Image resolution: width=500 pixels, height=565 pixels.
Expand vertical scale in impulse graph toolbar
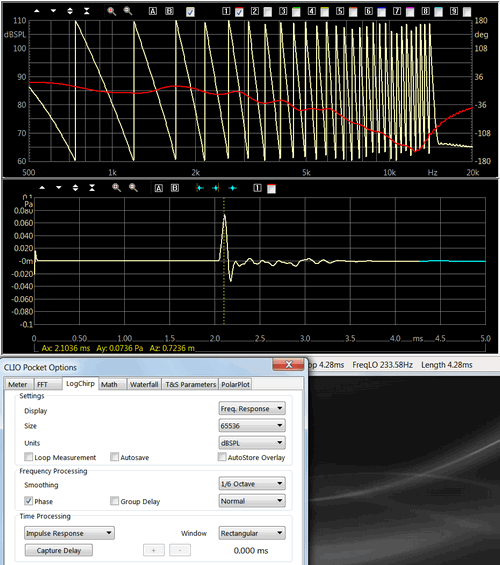pyautogui.click(x=75, y=188)
